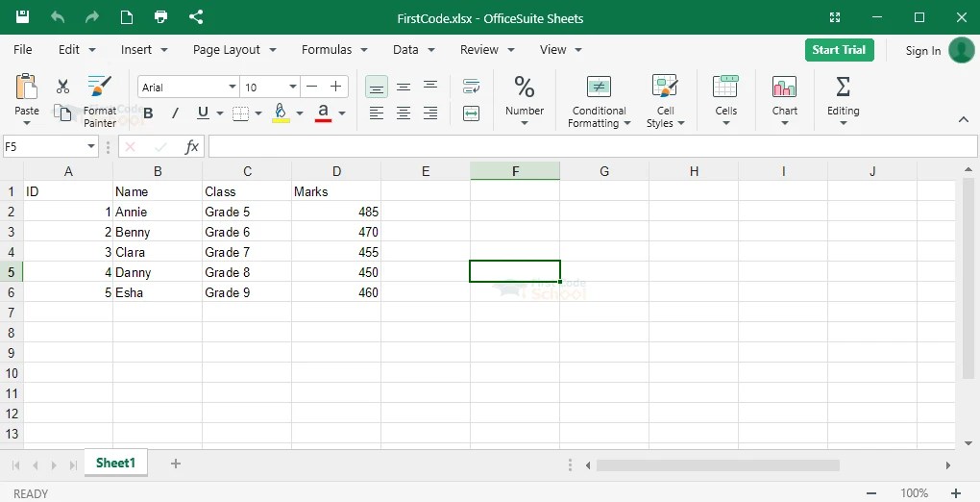Save the file using the floppy disk icon
This screenshot has width=980, height=502.
(22, 17)
